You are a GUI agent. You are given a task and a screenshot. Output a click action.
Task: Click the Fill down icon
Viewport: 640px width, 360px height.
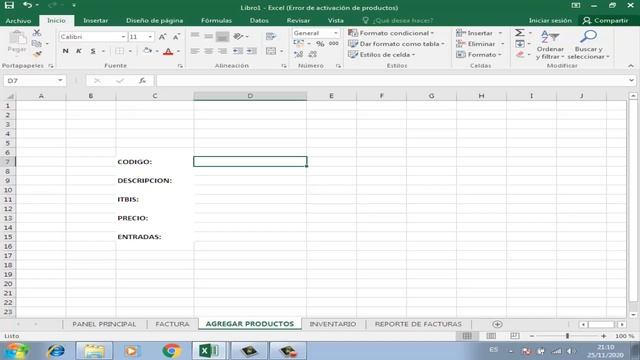(x=520, y=43)
